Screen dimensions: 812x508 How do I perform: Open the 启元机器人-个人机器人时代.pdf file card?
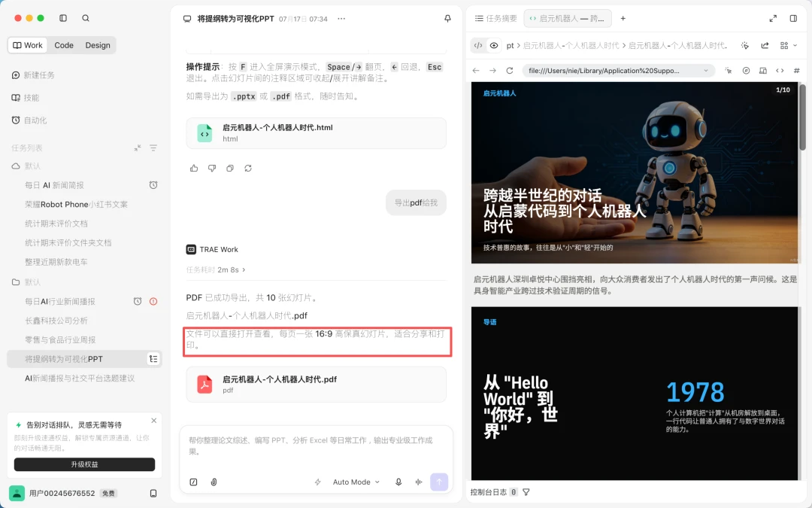coord(316,385)
